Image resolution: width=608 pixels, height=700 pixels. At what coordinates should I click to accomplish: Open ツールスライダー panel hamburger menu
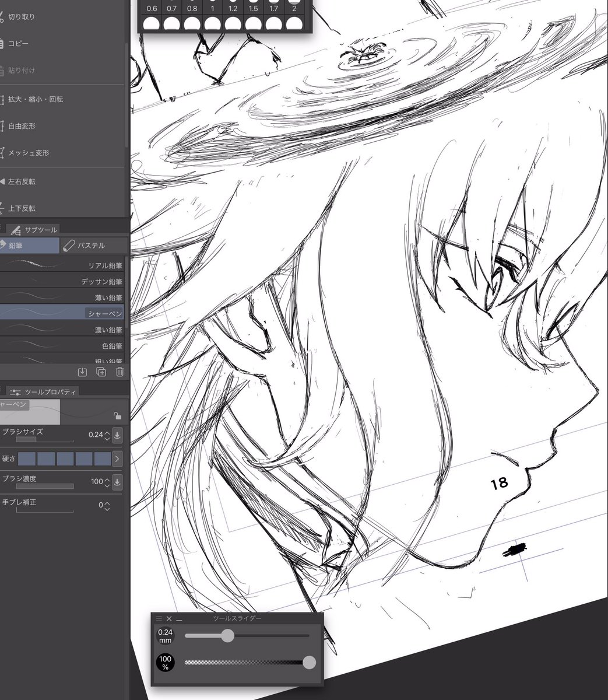tap(159, 618)
